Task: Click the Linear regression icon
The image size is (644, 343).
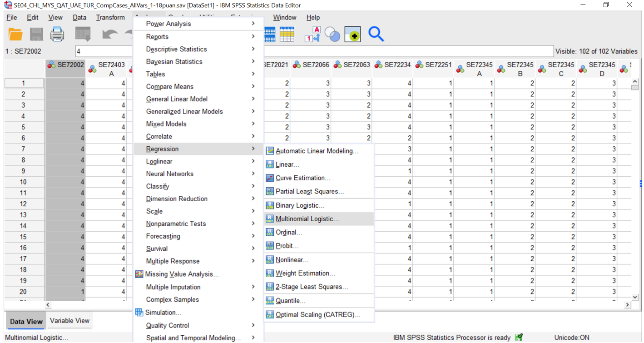Action: pyautogui.click(x=270, y=164)
